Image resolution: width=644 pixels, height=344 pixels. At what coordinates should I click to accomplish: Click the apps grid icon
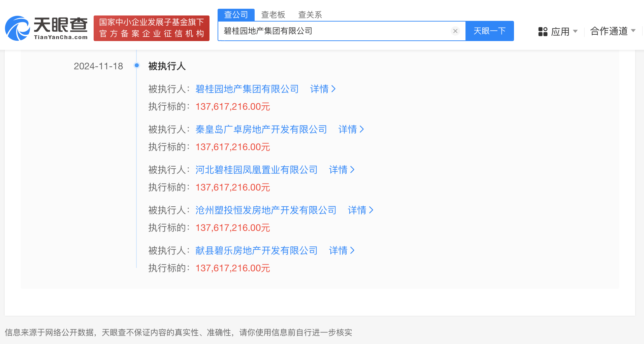click(x=543, y=32)
